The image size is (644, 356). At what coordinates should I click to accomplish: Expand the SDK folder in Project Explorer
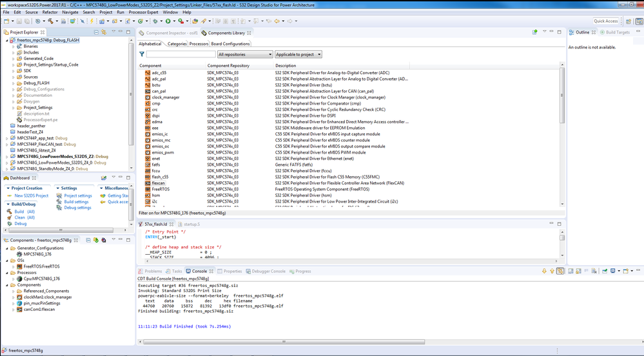click(13, 71)
